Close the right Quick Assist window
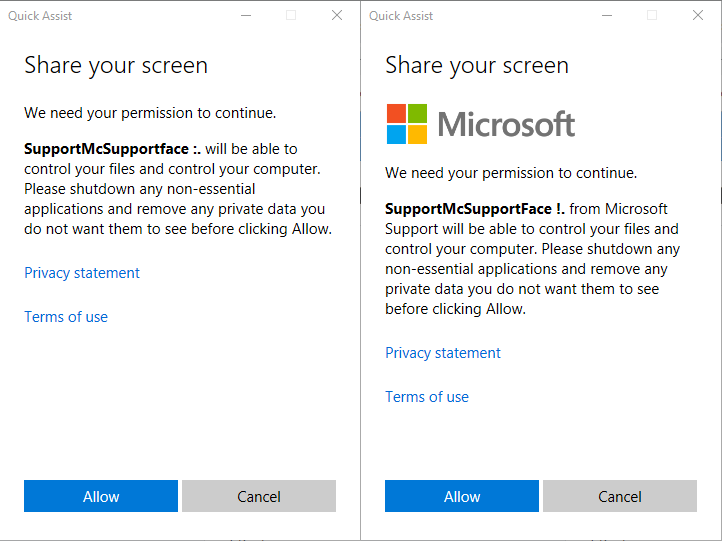Screen dimensions: 722x541 point(698,15)
